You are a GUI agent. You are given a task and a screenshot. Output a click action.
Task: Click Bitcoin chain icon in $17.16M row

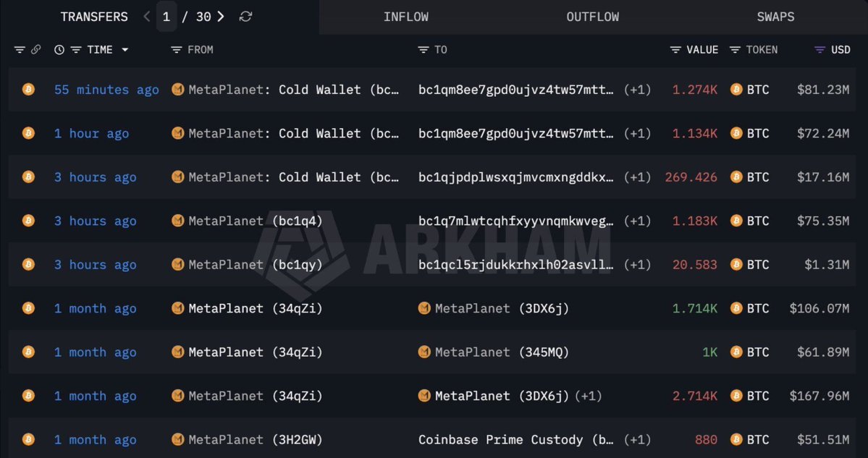[28, 177]
